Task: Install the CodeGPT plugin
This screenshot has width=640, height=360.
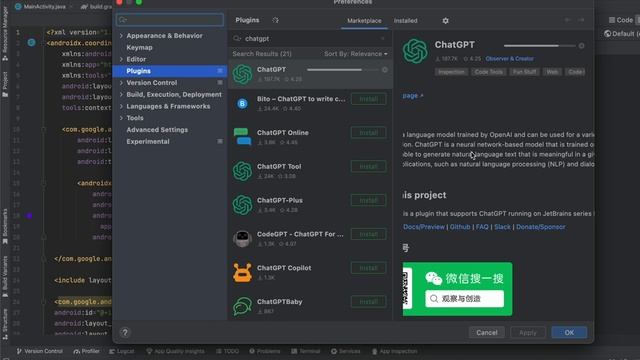Action: tap(368, 234)
